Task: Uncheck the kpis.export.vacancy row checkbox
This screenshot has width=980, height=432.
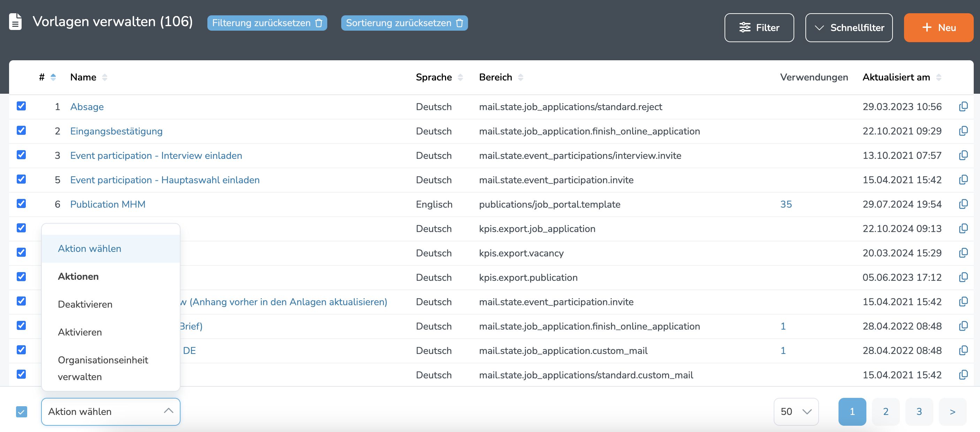Action: click(x=21, y=252)
